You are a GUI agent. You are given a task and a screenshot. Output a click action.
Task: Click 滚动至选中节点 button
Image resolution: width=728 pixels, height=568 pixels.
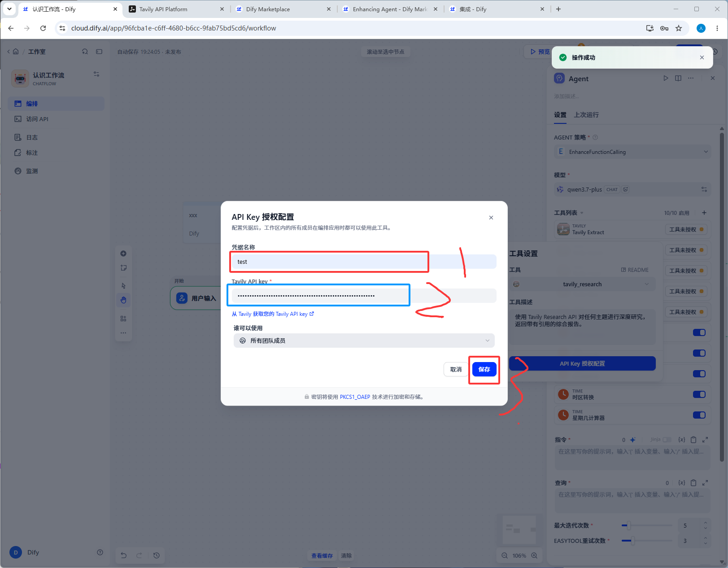tap(385, 52)
